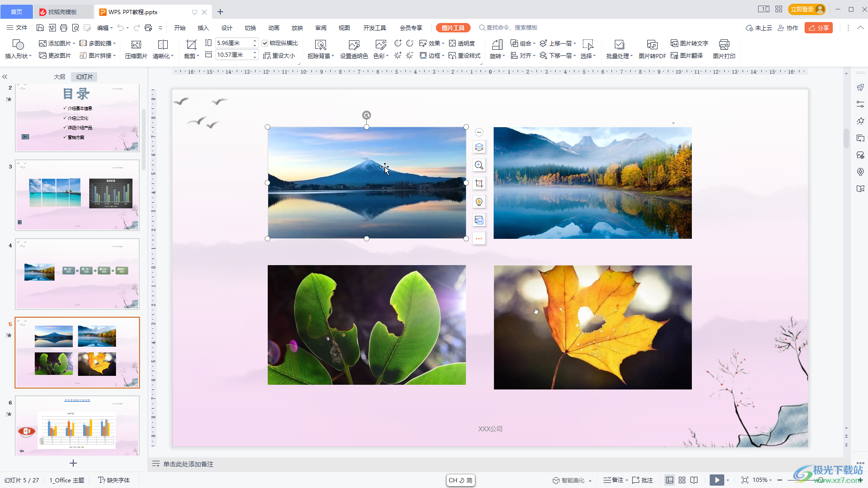Screen dimensions: 868x488
Task: Click Change Picture (更改图片) button
Action: [x=55, y=55]
